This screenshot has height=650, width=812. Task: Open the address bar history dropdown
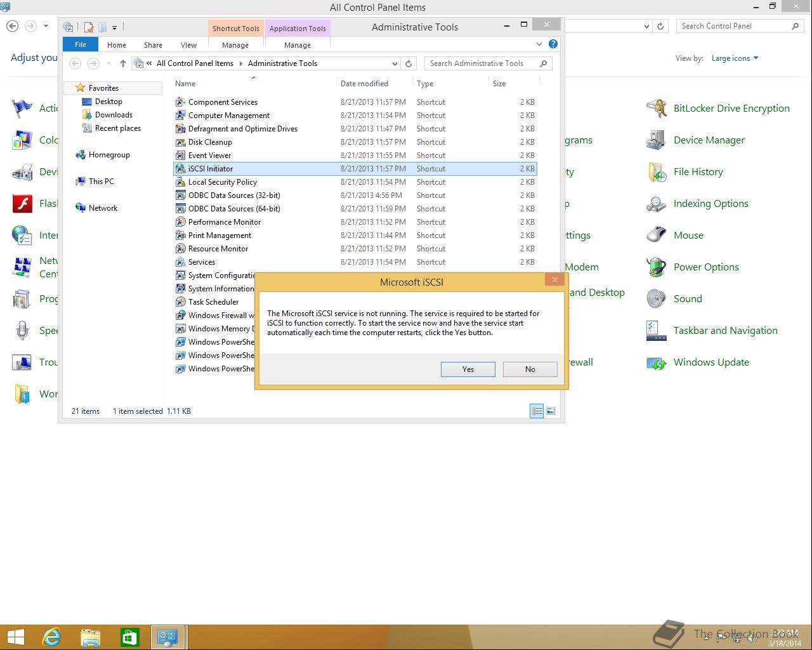coord(395,63)
